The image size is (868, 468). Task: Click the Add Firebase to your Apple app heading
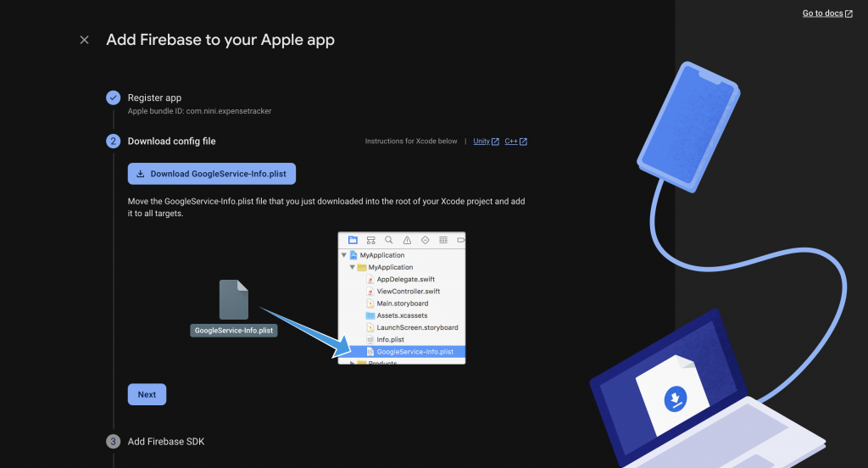[x=220, y=40]
